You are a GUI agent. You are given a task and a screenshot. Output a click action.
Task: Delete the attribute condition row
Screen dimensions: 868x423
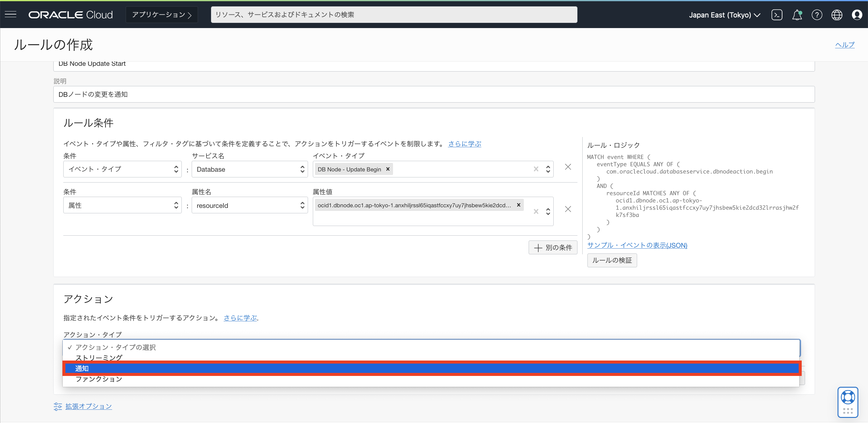pos(568,209)
